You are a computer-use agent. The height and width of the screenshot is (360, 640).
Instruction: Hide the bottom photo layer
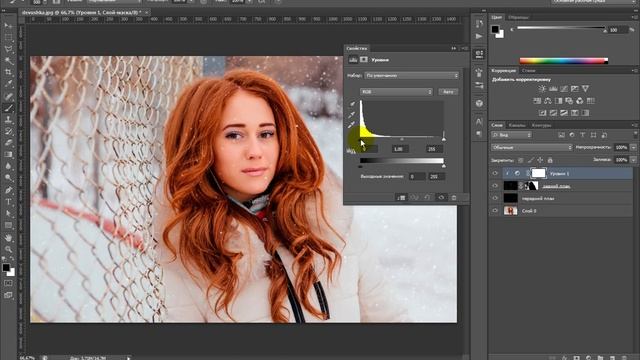pos(495,211)
